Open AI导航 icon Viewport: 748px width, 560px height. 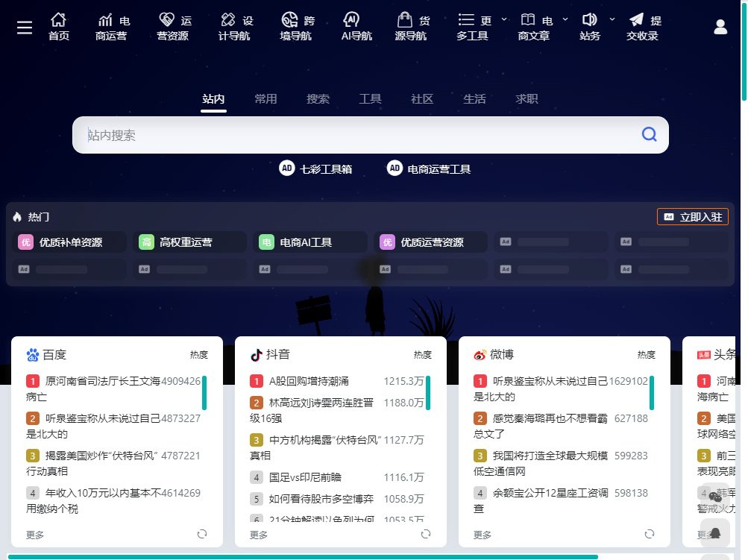pyautogui.click(x=351, y=19)
